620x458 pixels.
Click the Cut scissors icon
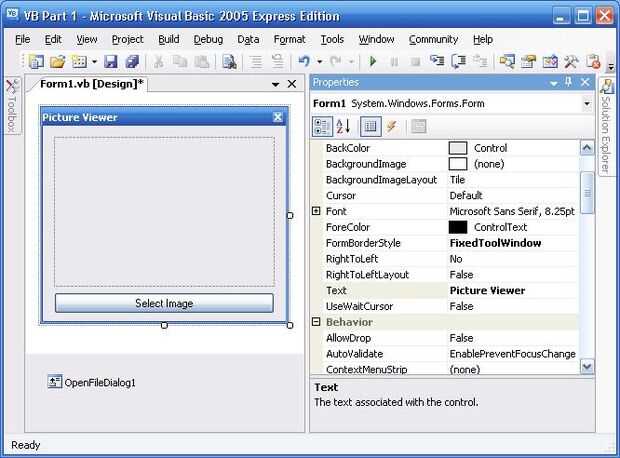(159, 62)
